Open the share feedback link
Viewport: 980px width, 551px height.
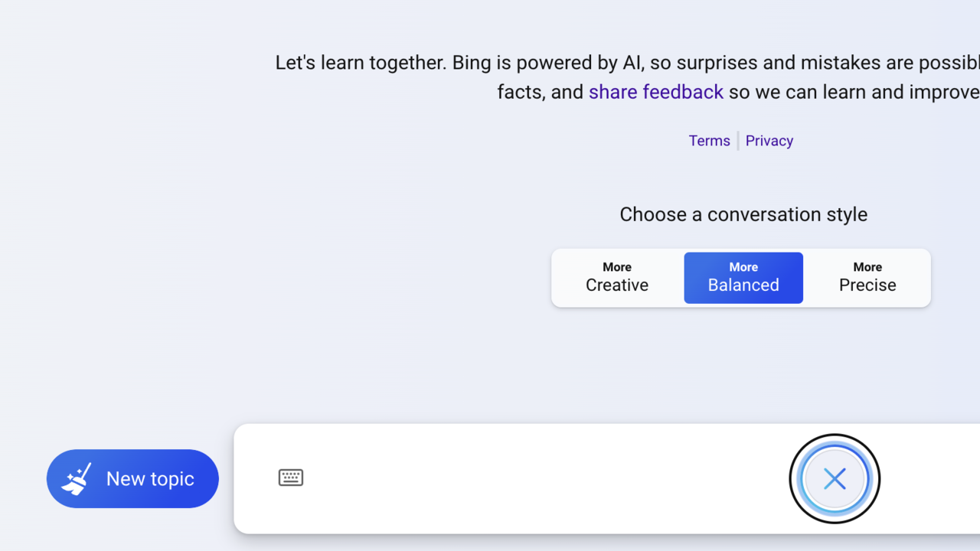[x=655, y=93]
